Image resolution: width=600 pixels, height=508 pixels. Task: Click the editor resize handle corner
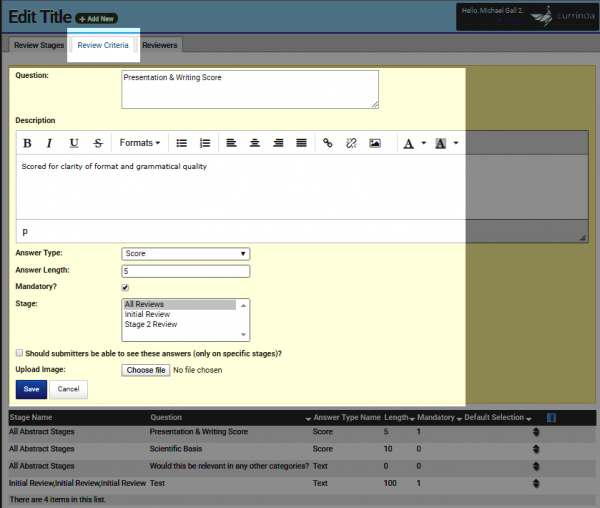click(x=582, y=238)
